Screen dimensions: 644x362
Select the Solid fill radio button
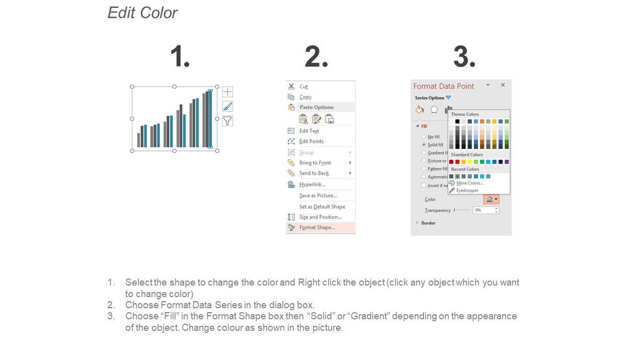424,145
